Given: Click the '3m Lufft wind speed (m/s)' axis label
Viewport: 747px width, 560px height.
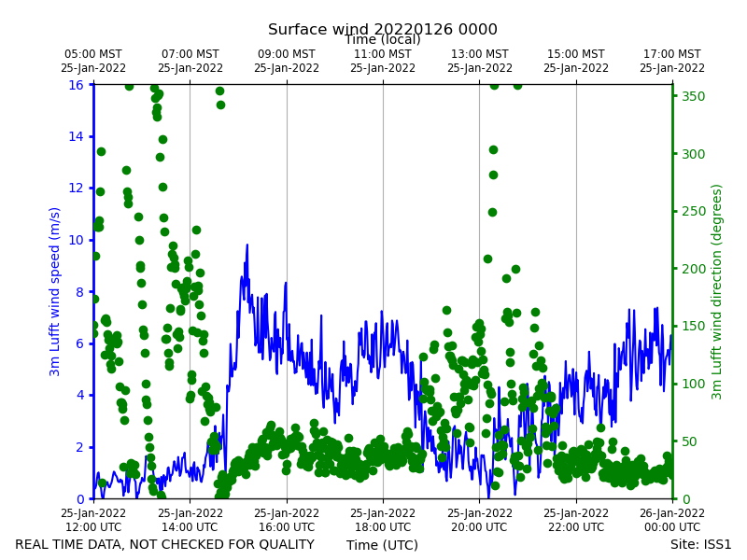Looking at the screenshot, I should pyautogui.click(x=54, y=291).
